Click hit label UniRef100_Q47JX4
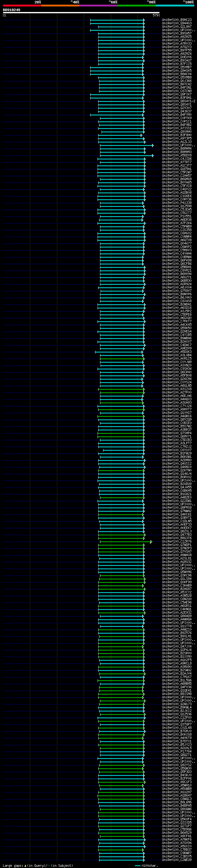Viewport: 197px width, 868px height. (176, 647)
